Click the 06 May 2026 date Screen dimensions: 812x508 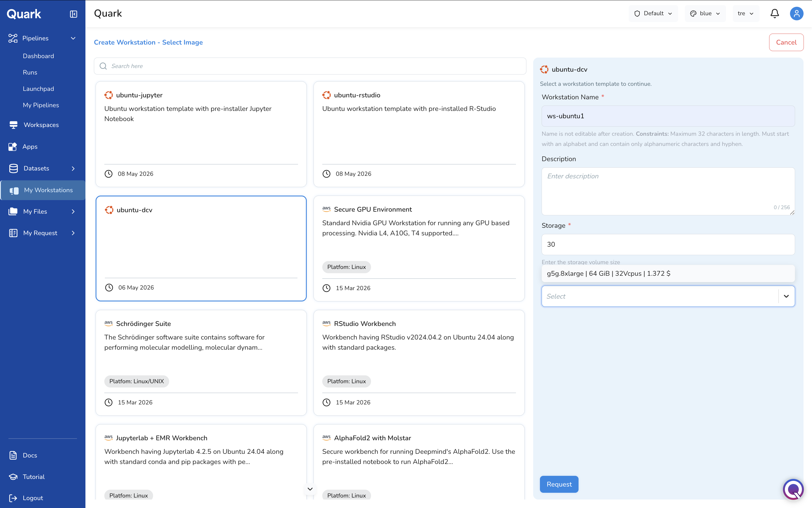(x=136, y=288)
